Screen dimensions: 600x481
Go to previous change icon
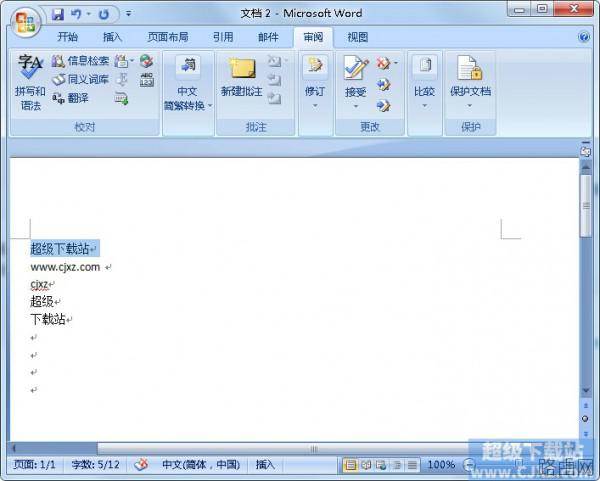point(383,84)
